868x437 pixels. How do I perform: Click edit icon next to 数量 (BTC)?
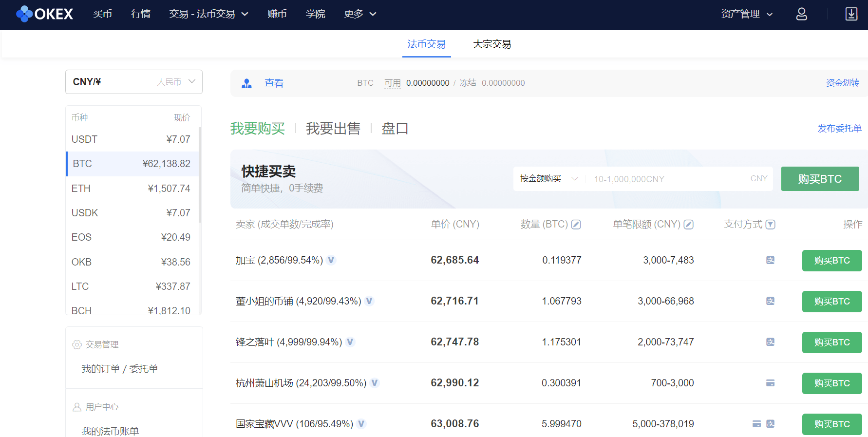(x=576, y=225)
